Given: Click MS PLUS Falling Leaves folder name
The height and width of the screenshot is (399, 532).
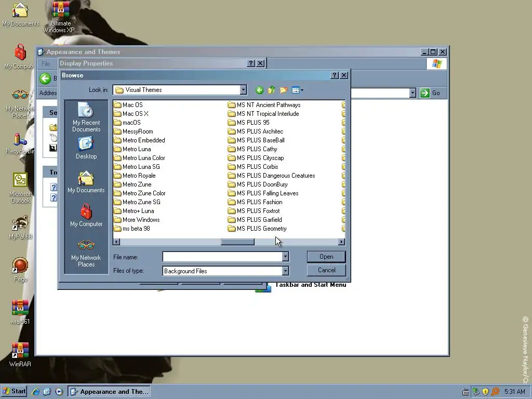Looking at the screenshot, I should coord(268,193).
